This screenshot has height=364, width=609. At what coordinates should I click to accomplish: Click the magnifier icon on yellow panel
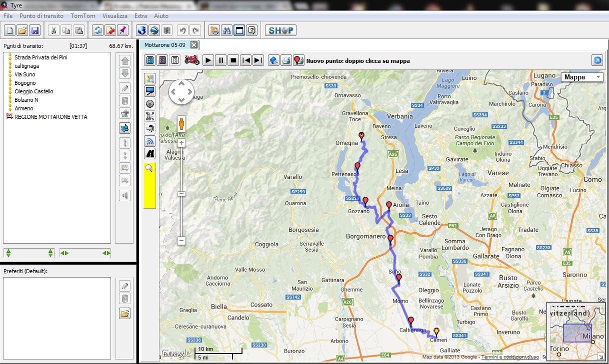[149, 169]
